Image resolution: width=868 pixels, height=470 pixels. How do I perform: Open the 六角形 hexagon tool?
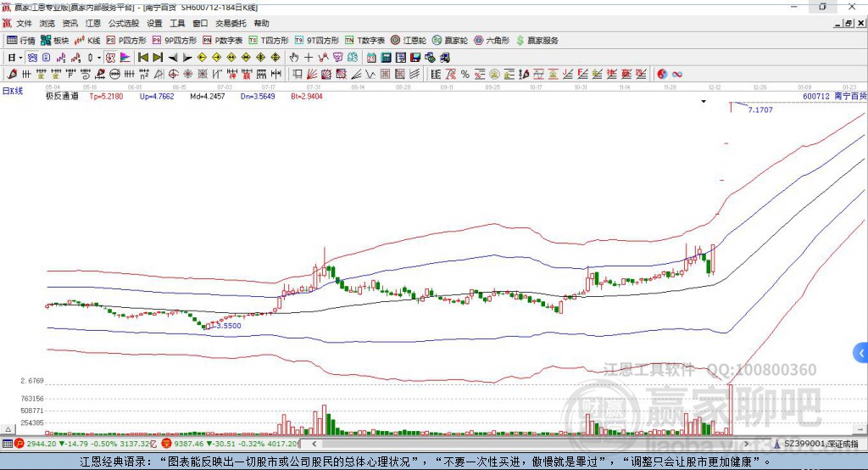click(x=492, y=41)
